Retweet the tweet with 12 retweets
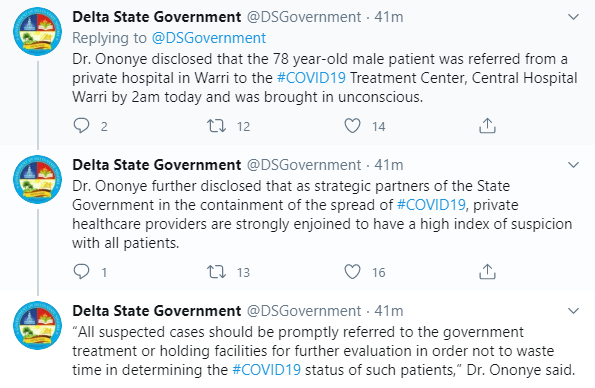Image resolution: width=595 pixels, height=388 pixels. pos(216,126)
